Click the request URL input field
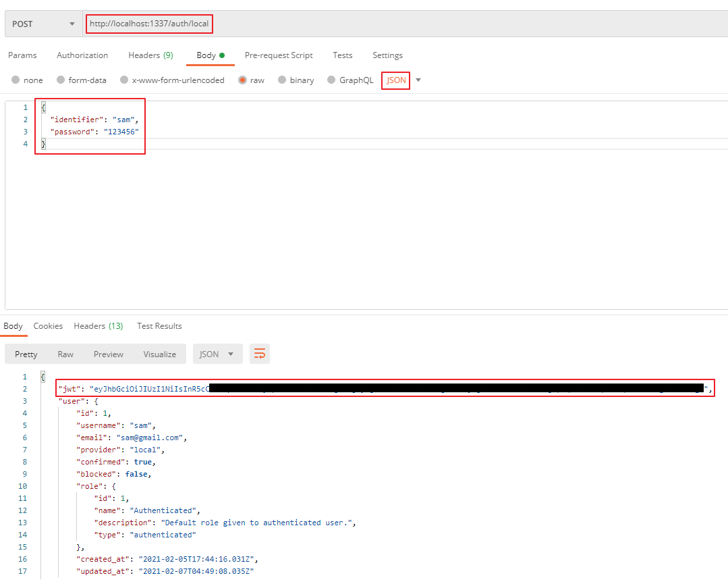 405,24
